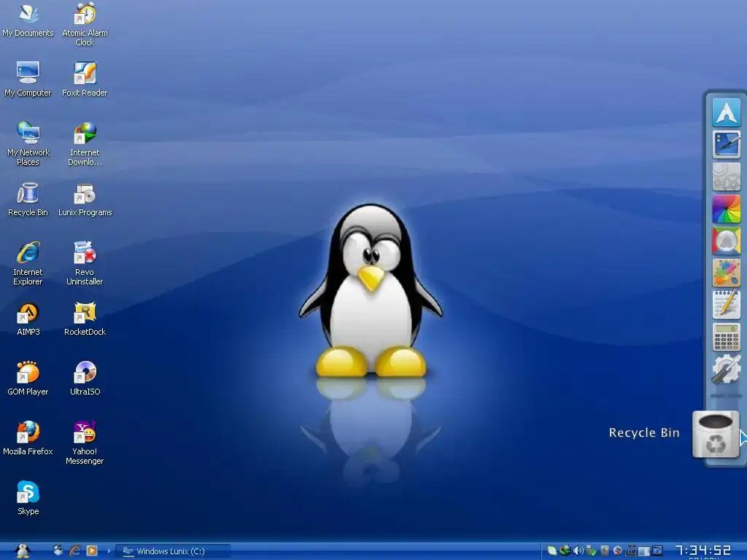747x560 pixels.
Task: Open My Computer desktop icon
Action: point(28,79)
